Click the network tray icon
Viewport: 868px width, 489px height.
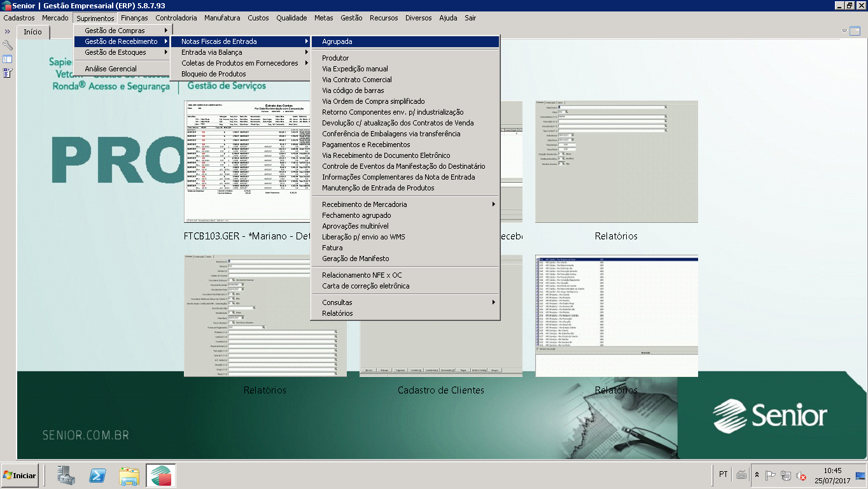(x=786, y=475)
